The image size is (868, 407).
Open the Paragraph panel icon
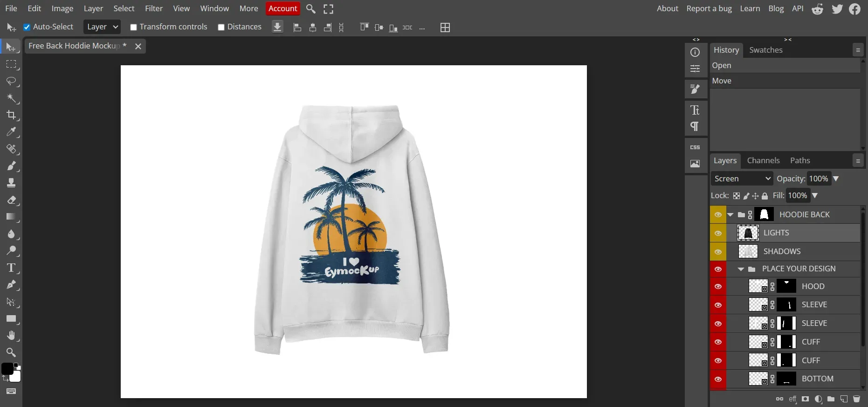[x=695, y=126]
